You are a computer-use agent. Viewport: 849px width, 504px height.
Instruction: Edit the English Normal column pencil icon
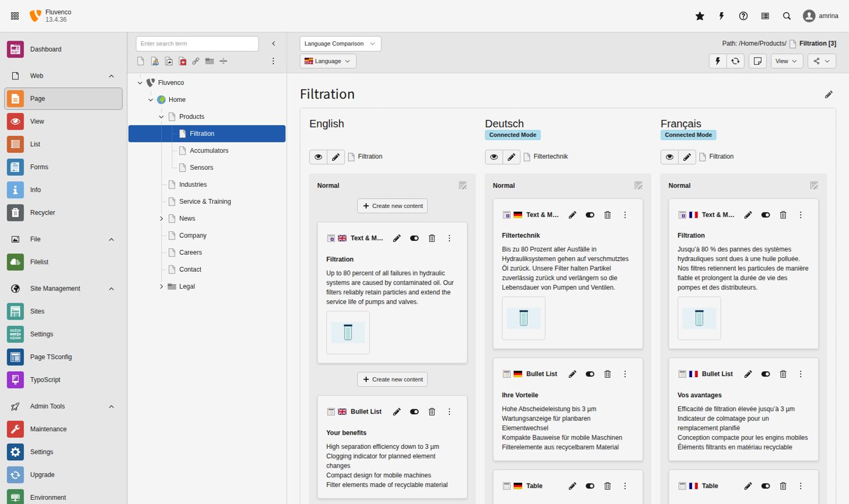[463, 186]
